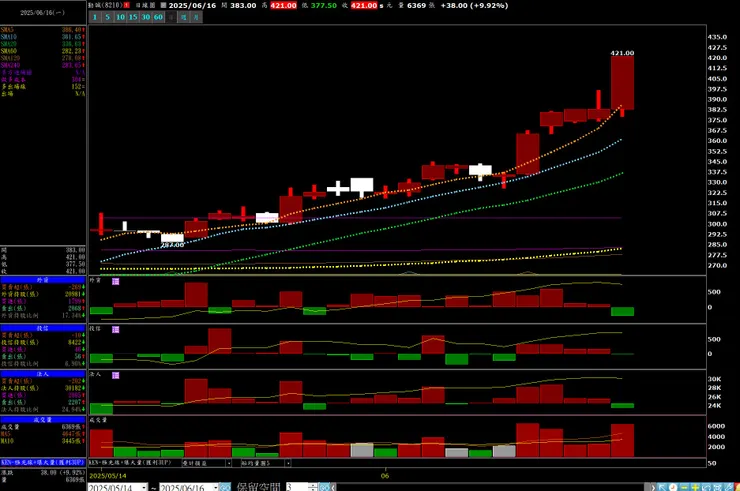Image resolution: width=740 pixels, height=491 pixels.
Task: Click scroll right arrow on chart scrollbar
Action: point(653,487)
